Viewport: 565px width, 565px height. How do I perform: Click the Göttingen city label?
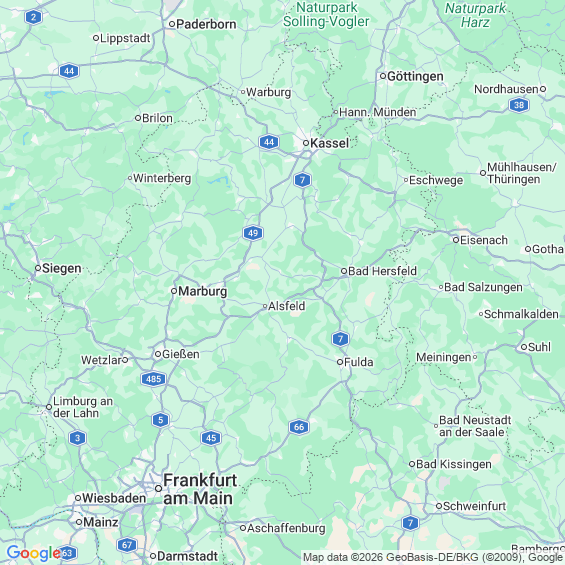pyautogui.click(x=415, y=76)
